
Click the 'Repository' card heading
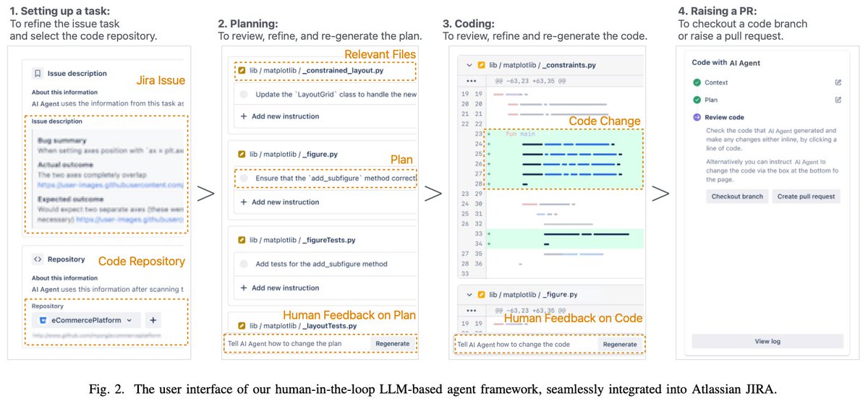tap(67, 259)
